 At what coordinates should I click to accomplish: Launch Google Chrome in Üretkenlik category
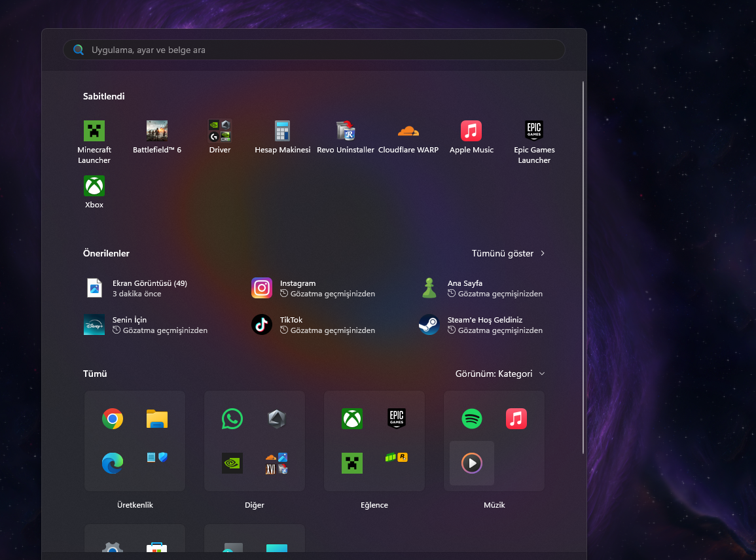(x=113, y=419)
